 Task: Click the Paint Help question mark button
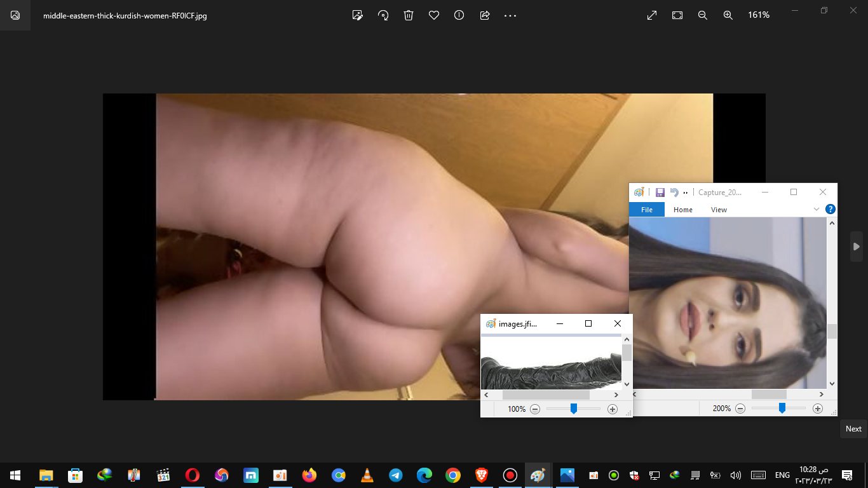click(830, 209)
